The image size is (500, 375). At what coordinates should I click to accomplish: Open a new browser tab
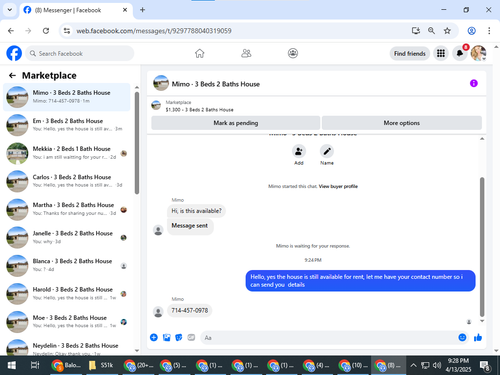tap(142, 10)
